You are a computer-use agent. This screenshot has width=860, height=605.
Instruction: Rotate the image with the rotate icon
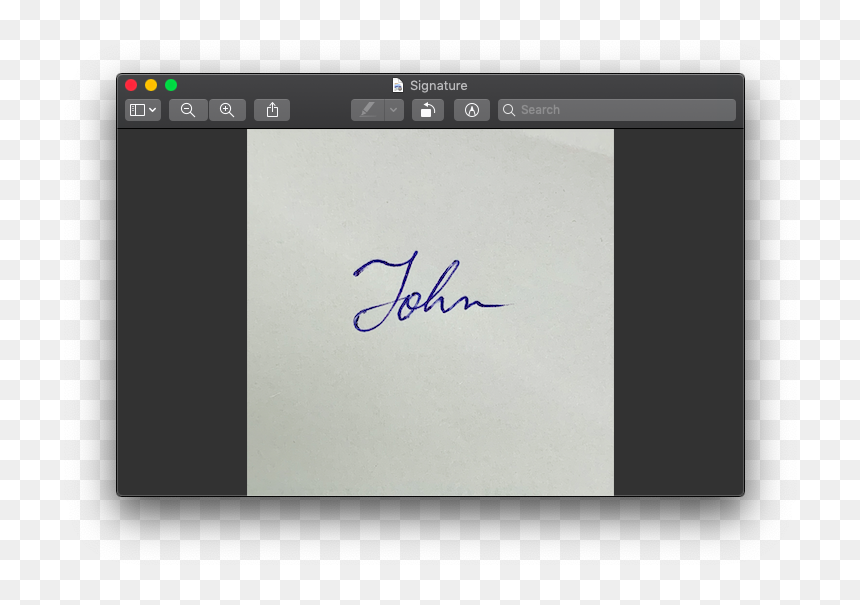(428, 110)
